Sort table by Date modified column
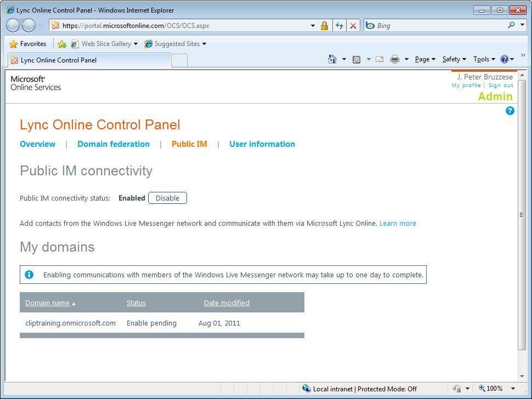532x399 pixels. click(x=227, y=303)
